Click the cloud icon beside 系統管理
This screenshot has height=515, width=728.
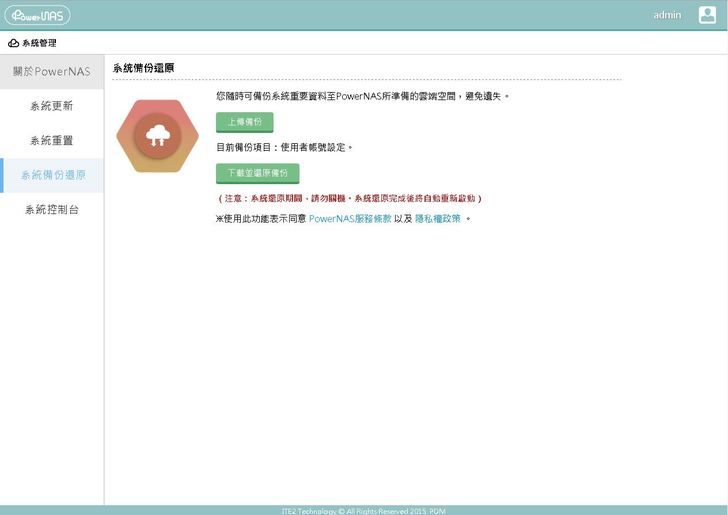(x=13, y=43)
